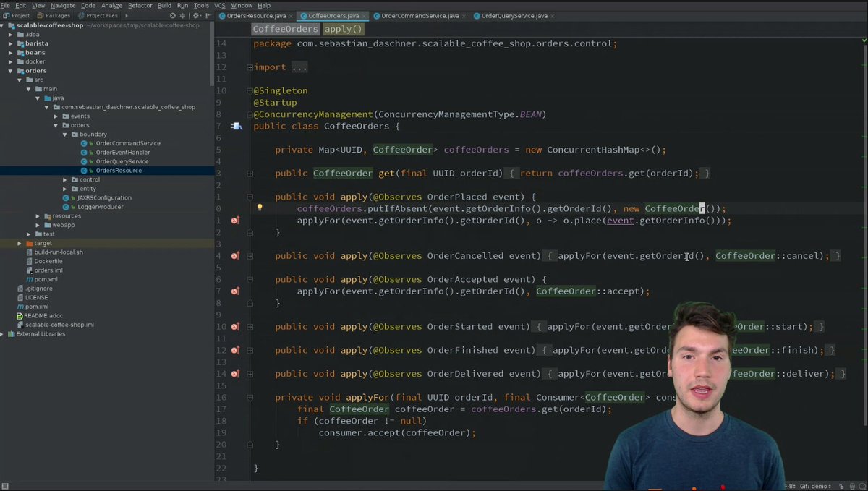The width and height of the screenshot is (868, 491).
Task: Click the gutter marker beside the OrderCancelled apply method
Action: (235, 255)
